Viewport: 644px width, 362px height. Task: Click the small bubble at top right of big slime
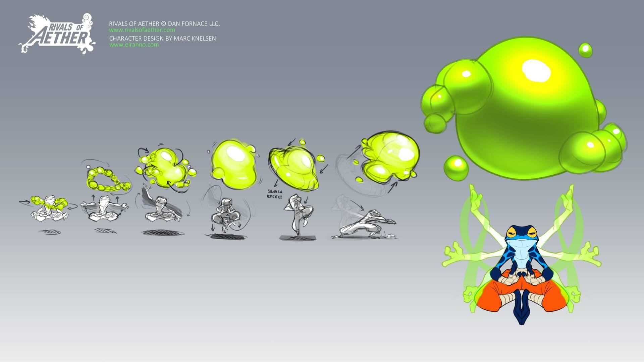585,50
